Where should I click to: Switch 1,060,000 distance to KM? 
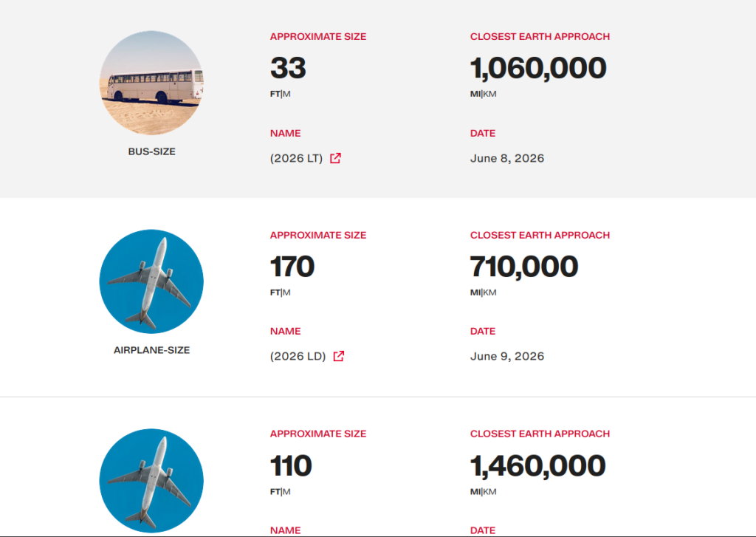[490, 94]
